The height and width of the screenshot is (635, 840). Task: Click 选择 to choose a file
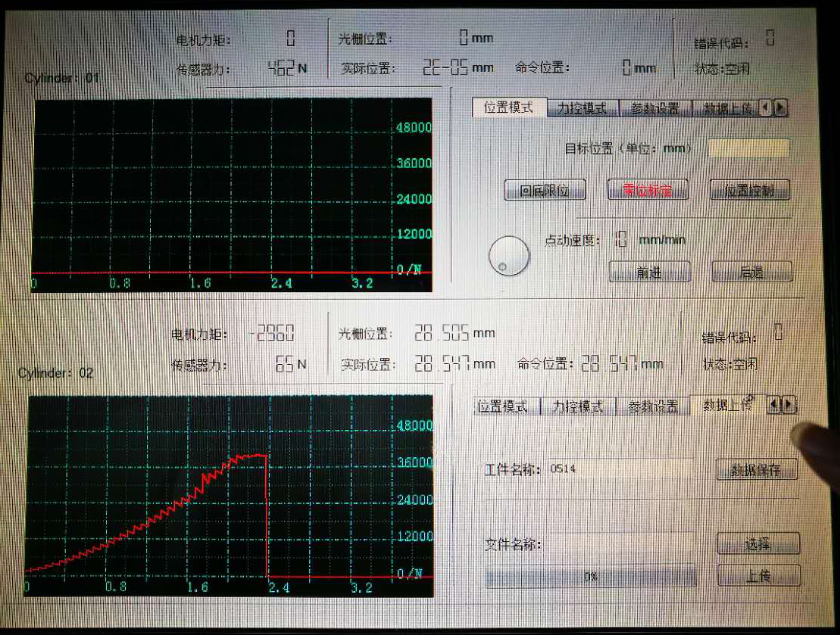pyautogui.click(x=758, y=544)
